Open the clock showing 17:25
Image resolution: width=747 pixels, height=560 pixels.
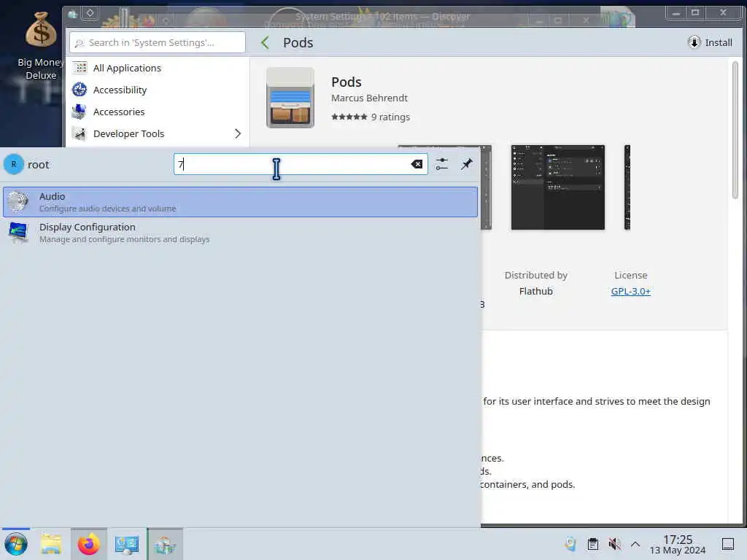tap(678, 544)
